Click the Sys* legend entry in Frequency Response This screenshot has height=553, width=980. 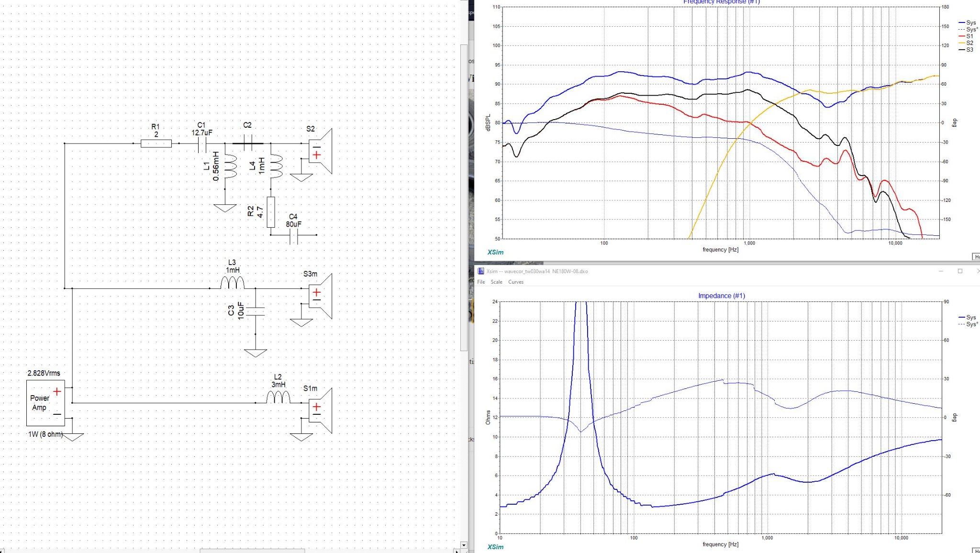point(968,29)
